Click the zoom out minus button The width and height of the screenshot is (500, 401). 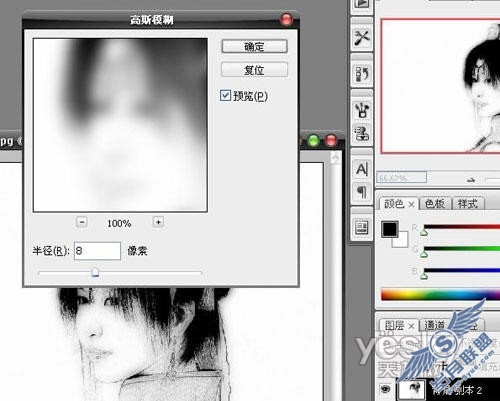[x=82, y=222]
